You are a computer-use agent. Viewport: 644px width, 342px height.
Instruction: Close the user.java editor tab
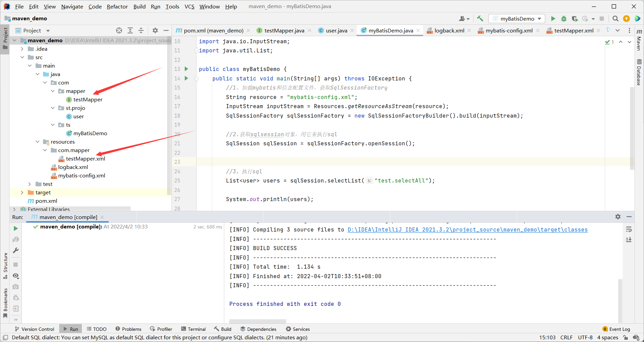[x=352, y=30]
